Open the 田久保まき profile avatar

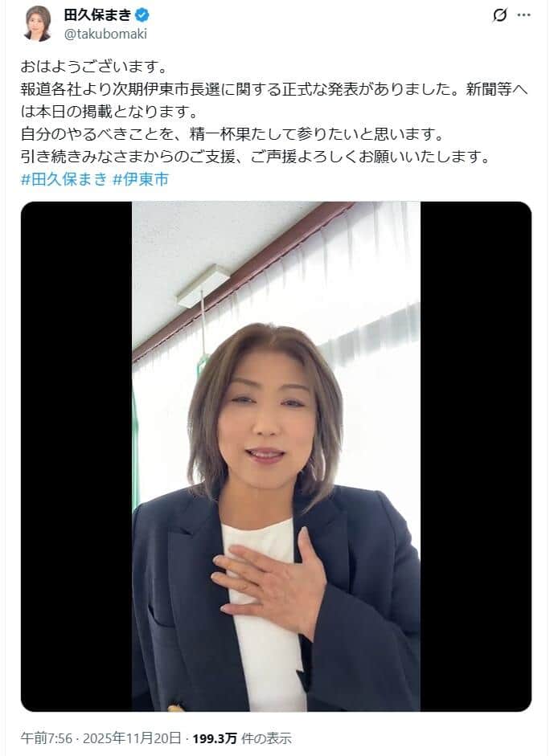pos(38,23)
